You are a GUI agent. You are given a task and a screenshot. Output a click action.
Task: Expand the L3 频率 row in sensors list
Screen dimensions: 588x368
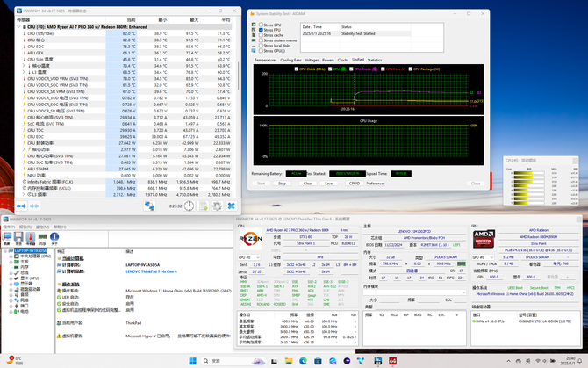click(x=24, y=195)
